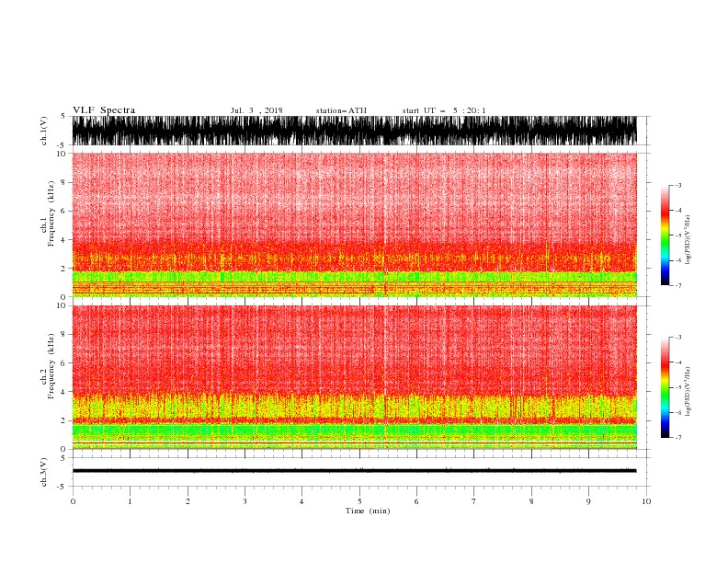Click the ch.3 flat black voltage trace
728x563 pixels.
coord(354,471)
